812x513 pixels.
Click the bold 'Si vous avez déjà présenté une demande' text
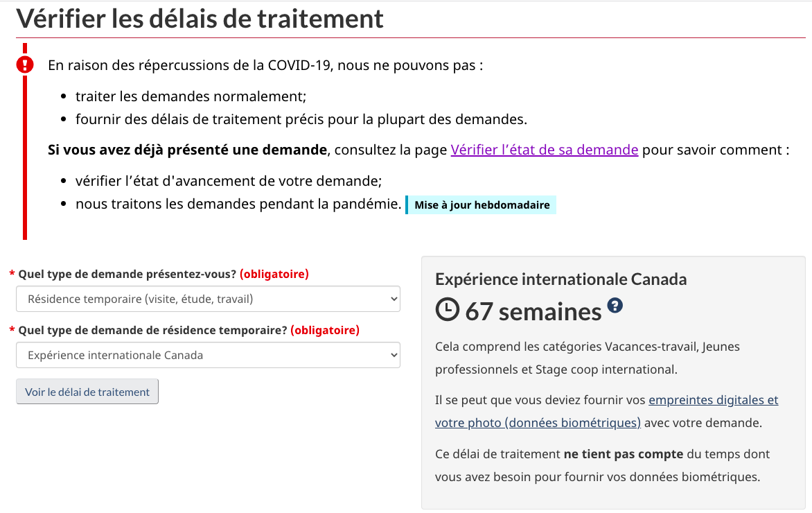[x=187, y=149]
